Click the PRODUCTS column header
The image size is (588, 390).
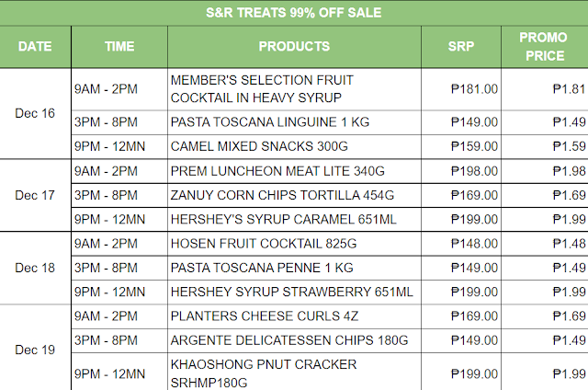294,46
